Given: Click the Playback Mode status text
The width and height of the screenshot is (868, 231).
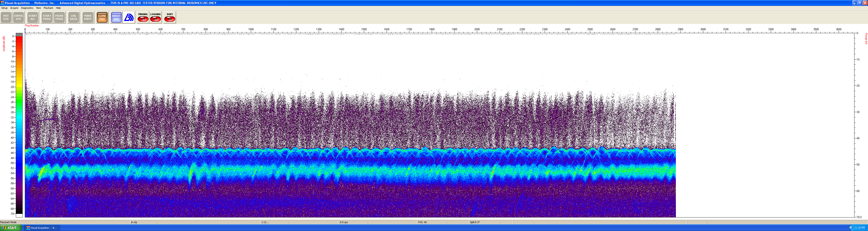Looking at the screenshot, I should click(x=8, y=222).
